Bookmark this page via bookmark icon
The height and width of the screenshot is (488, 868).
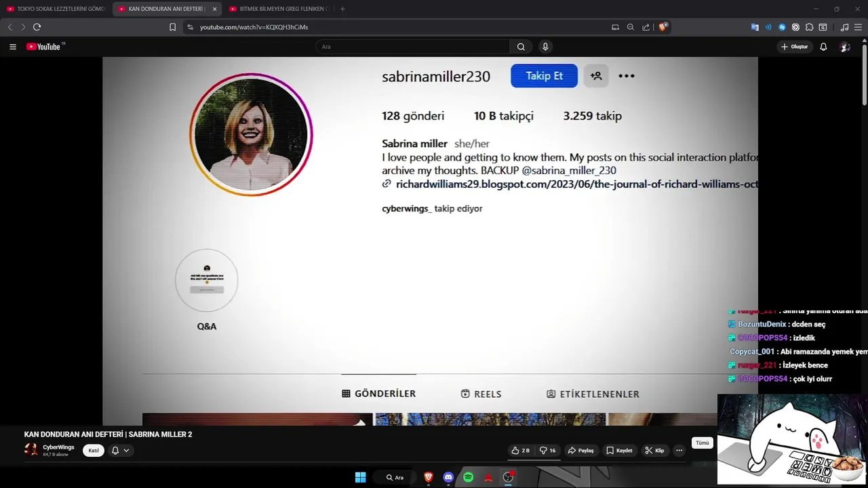click(x=172, y=27)
